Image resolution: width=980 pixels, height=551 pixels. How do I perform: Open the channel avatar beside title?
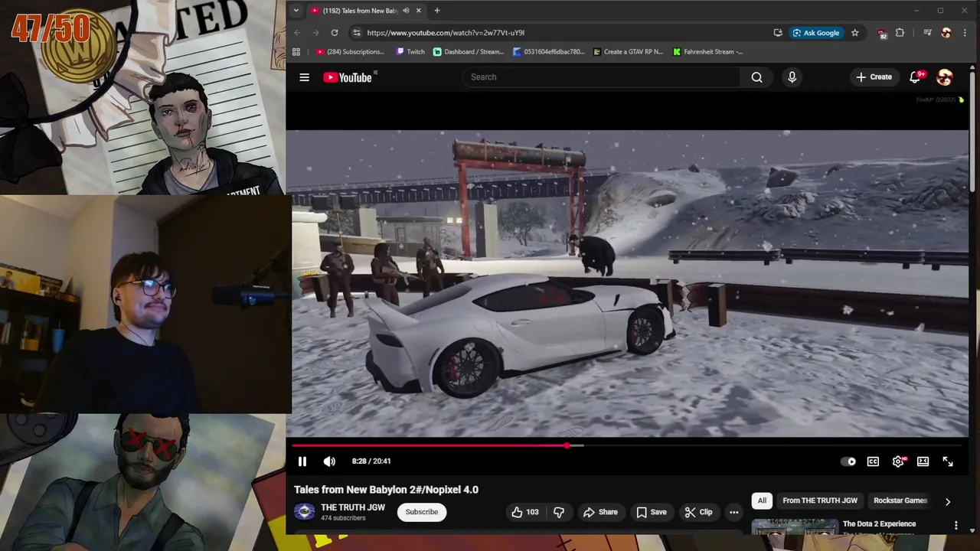pyautogui.click(x=304, y=512)
